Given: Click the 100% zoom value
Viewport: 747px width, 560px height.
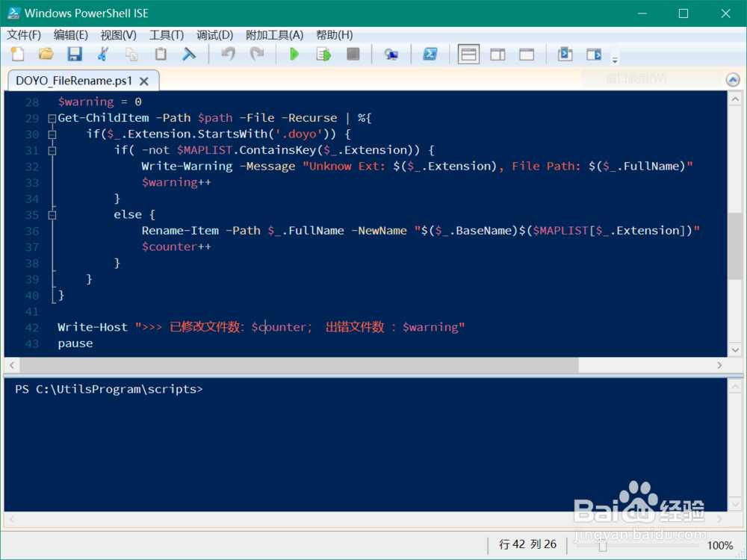Looking at the screenshot, I should (x=720, y=546).
